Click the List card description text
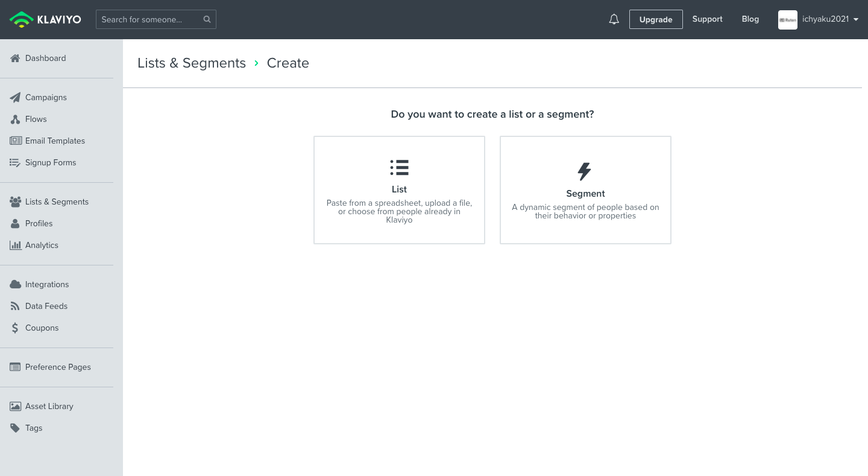Screen dimensions: 868x476 [x=399, y=211]
